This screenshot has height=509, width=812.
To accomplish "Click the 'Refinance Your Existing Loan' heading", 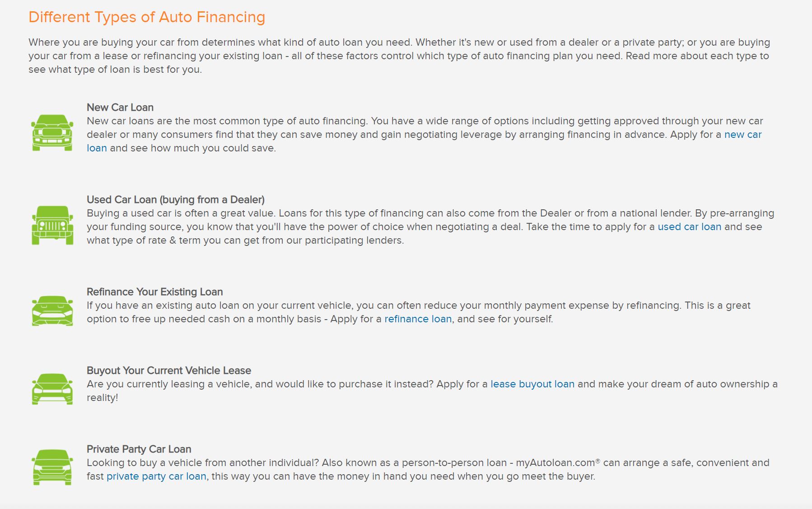I will click(x=155, y=292).
